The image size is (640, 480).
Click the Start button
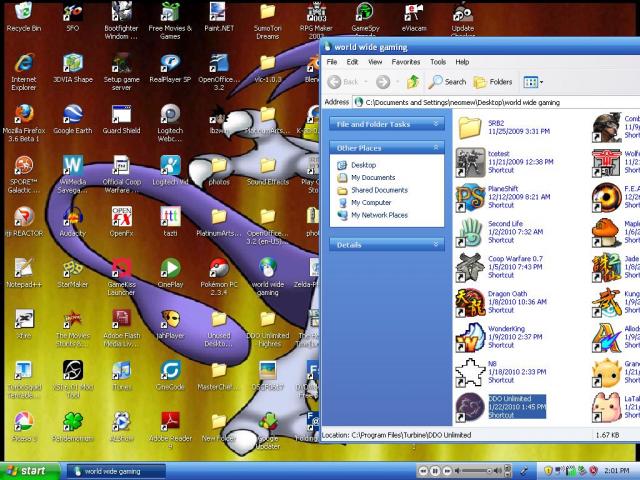click(x=27, y=471)
